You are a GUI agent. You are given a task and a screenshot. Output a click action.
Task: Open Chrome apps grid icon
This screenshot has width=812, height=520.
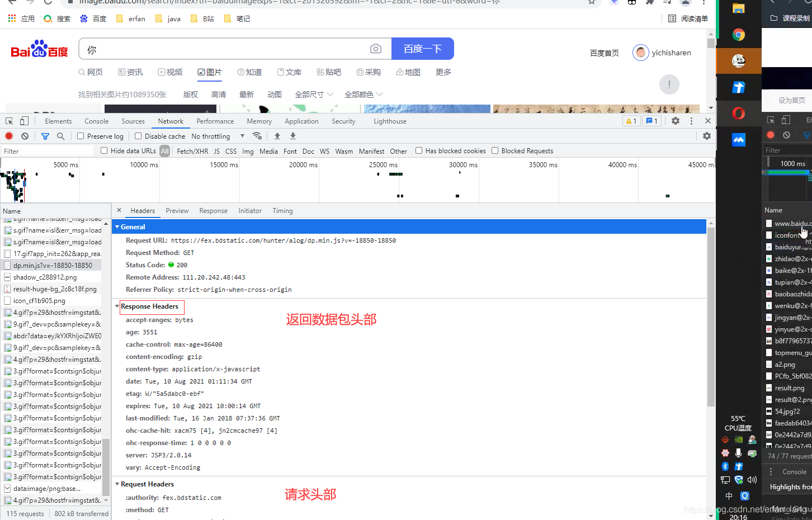coord(12,18)
